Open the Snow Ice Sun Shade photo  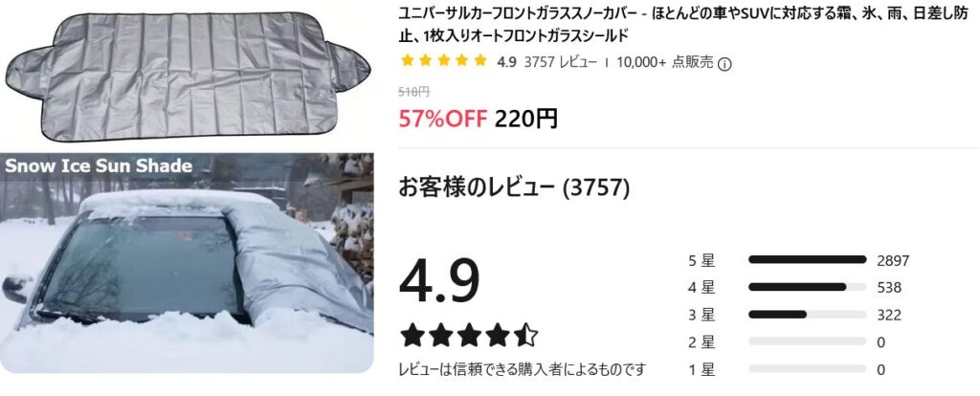coord(187,263)
